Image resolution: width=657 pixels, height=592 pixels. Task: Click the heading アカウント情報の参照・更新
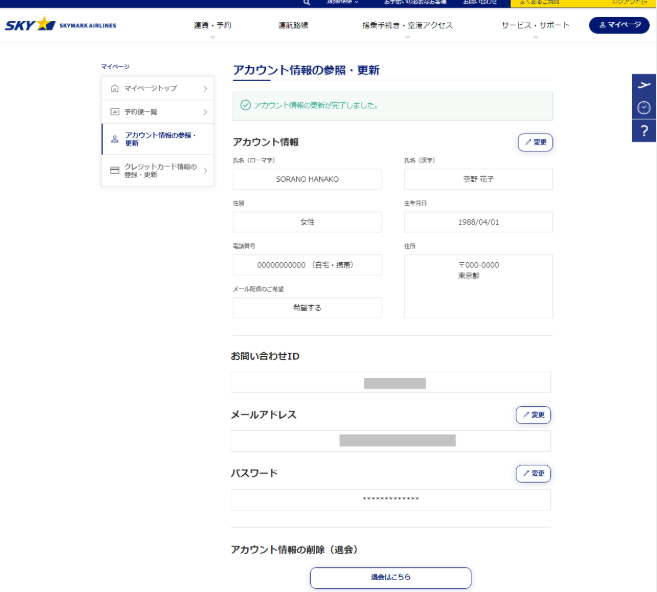point(306,70)
